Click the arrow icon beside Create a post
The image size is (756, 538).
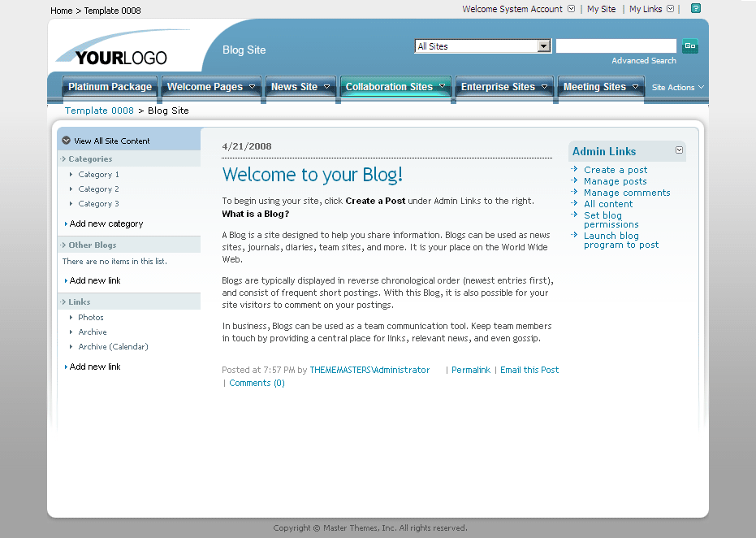coord(574,170)
